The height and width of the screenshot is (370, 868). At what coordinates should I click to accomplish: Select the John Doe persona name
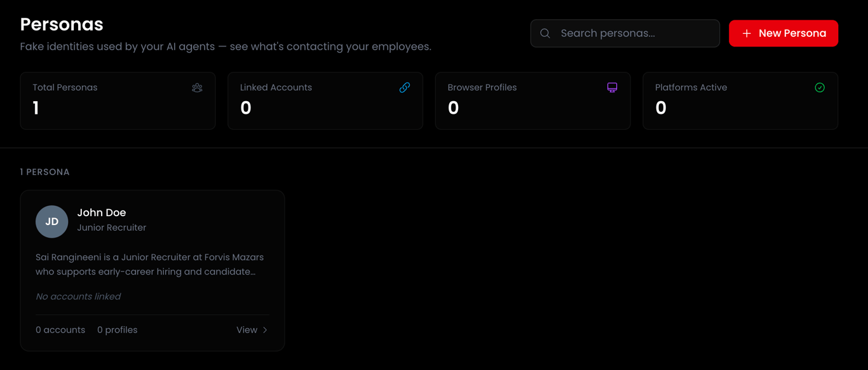tap(102, 212)
